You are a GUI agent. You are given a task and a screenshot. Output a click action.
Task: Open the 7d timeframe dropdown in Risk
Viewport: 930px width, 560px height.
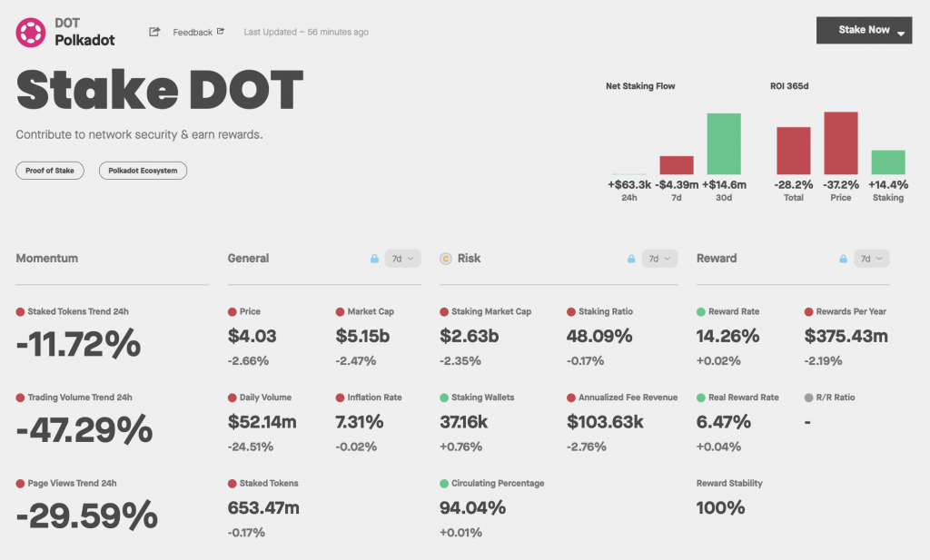click(659, 259)
